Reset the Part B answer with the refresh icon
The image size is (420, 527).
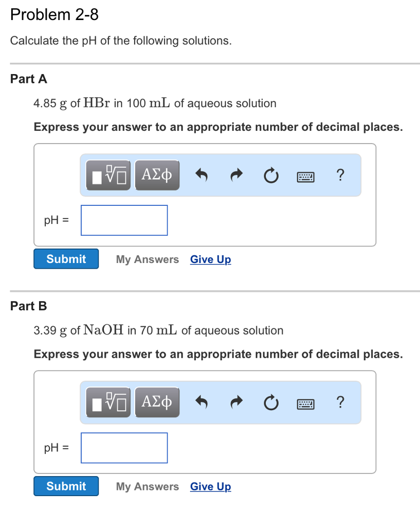[270, 402]
